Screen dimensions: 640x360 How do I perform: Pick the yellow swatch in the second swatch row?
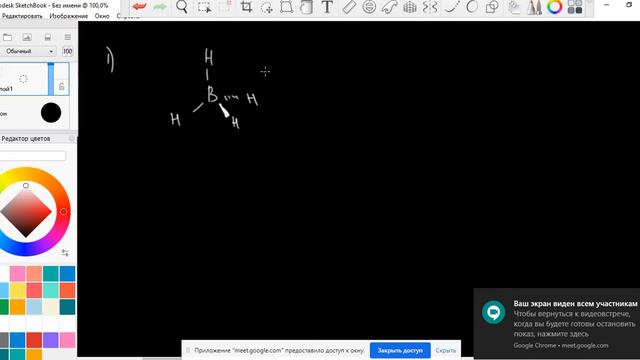point(18,290)
